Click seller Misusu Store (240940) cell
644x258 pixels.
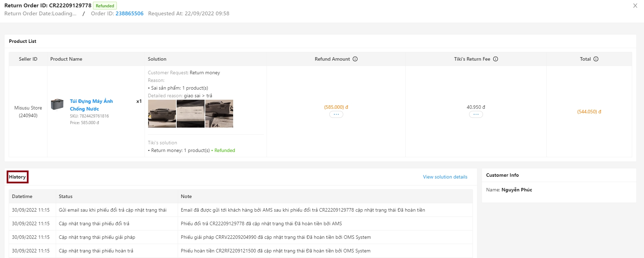(x=28, y=112)
